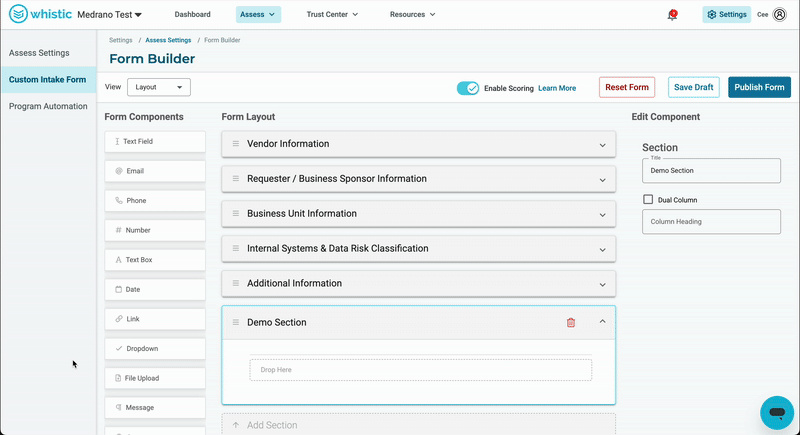Select the Phone component

coord(155,200)
